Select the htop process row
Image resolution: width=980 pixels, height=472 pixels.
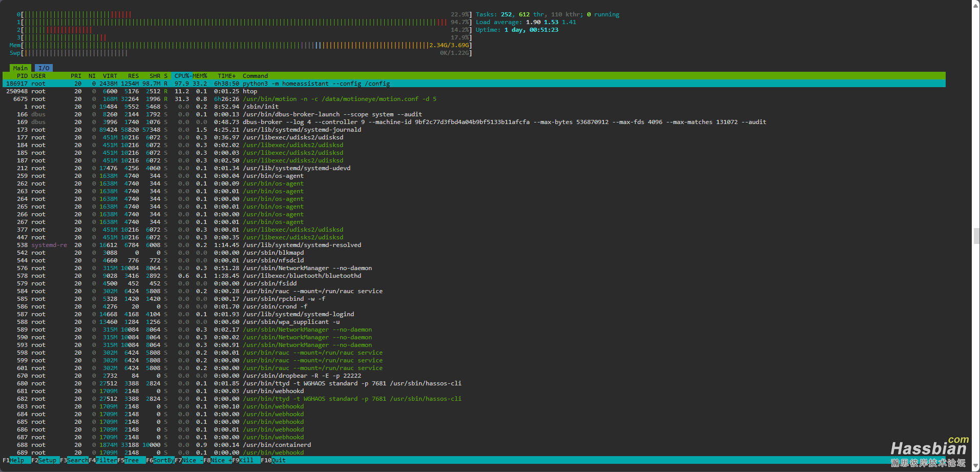[x=474, y=91]
